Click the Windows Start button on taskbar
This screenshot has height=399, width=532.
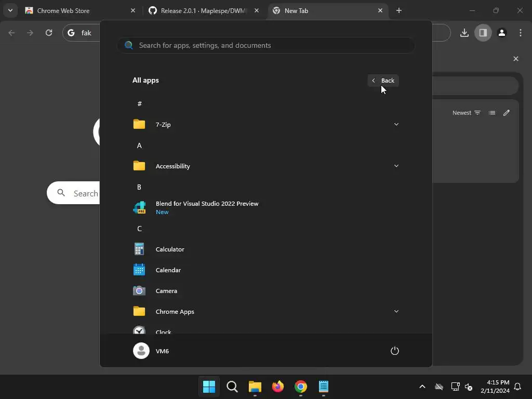coord(209,387)
